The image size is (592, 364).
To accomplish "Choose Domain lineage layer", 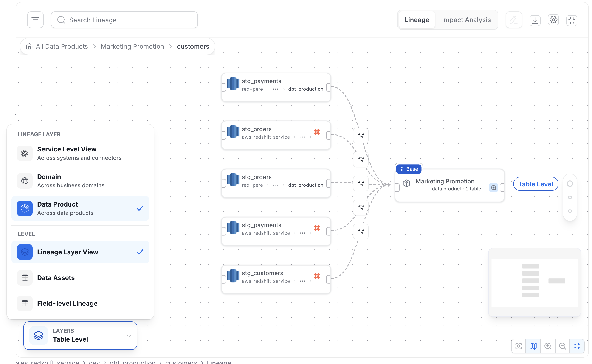I will coord(80,181).
